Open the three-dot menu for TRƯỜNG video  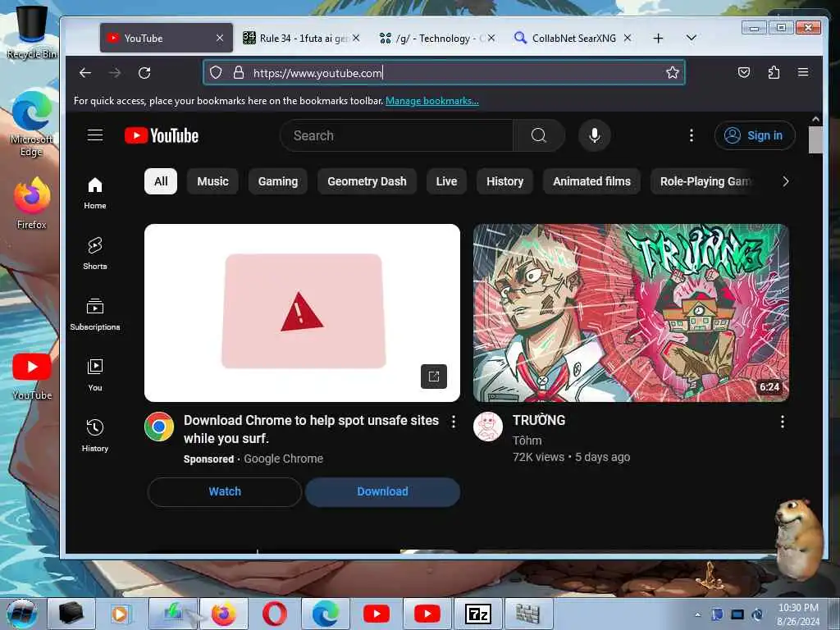(x=782, y=422)
